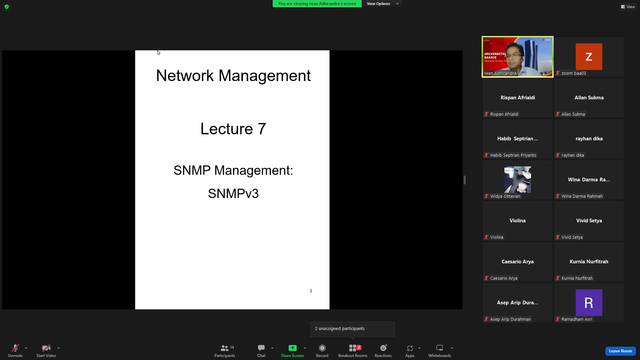Click muted mic icon on Caesario Arya tile
Image resolution: width=640 pixels, height=360 pixels.
coord(486,278)
